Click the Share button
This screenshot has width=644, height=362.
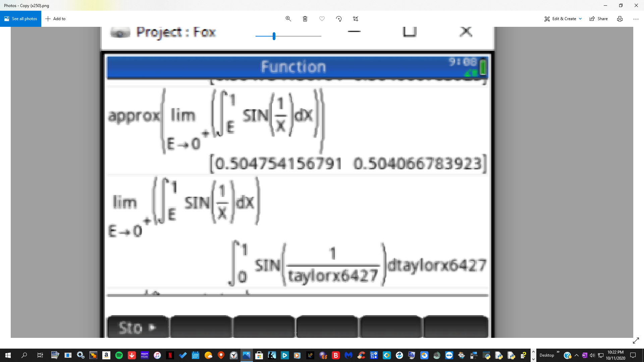tap(599, 18)
